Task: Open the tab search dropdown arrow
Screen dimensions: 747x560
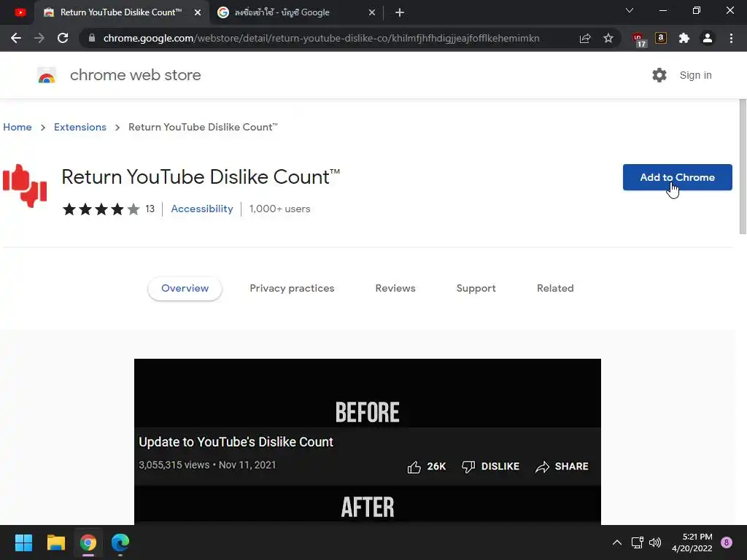Action: [630, 10]
